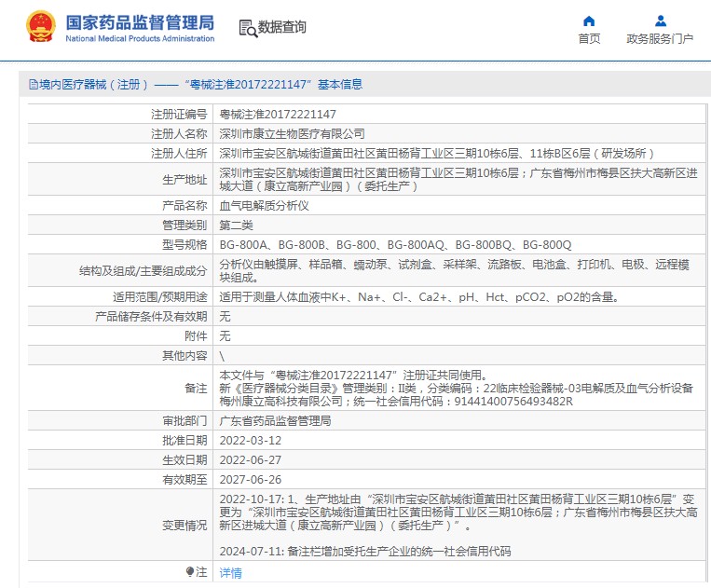
Task: Open the 数据查询 menu label
Action: point(281,28)
